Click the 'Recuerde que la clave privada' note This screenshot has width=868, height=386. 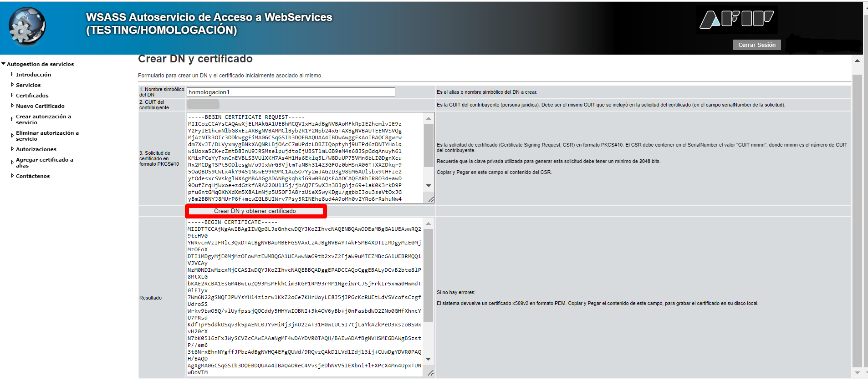click(548, 161)
